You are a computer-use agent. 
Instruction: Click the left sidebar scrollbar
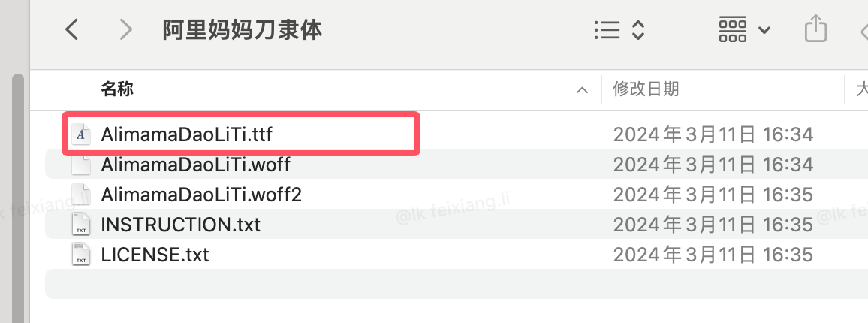tap(18, 198)
